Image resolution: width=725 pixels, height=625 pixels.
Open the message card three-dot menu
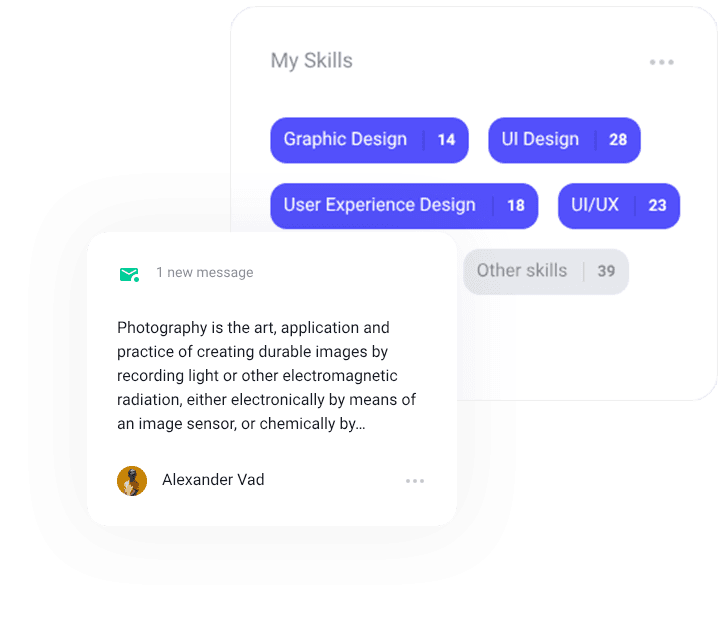[x=415, y=481]
